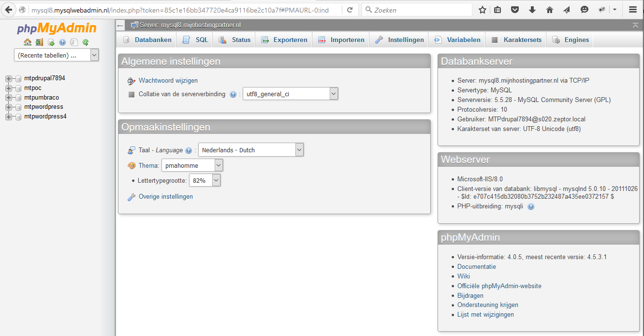
Task: Expand the mtpdrupal7894 database tree node
Action: 9,78
